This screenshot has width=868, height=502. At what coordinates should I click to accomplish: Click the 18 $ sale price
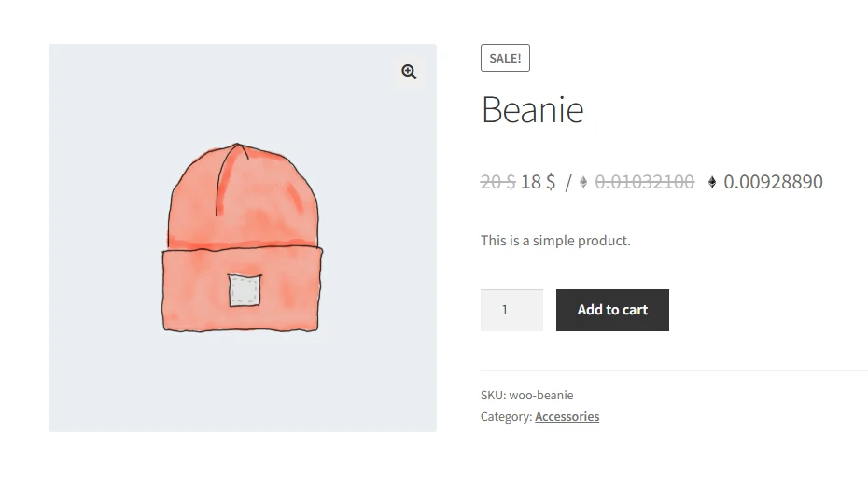pyautogui.click(x=538, y=182)
